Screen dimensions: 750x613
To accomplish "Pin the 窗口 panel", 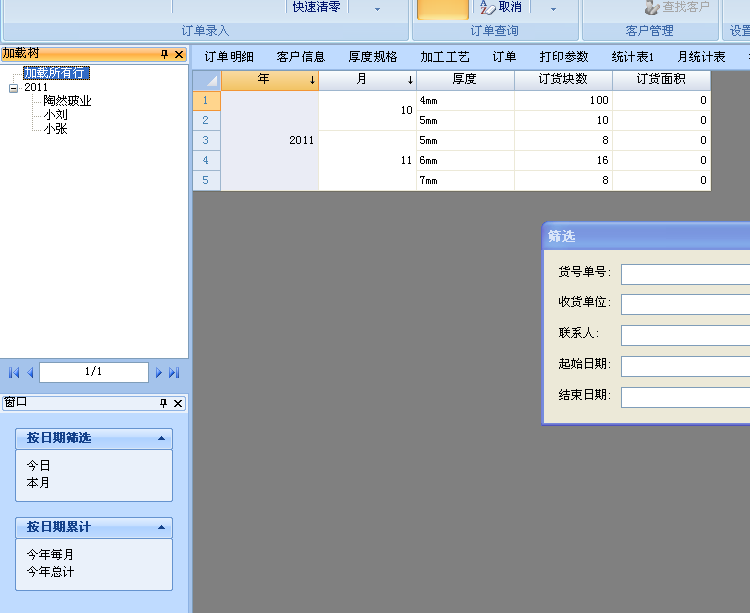I will click(164, 403).
